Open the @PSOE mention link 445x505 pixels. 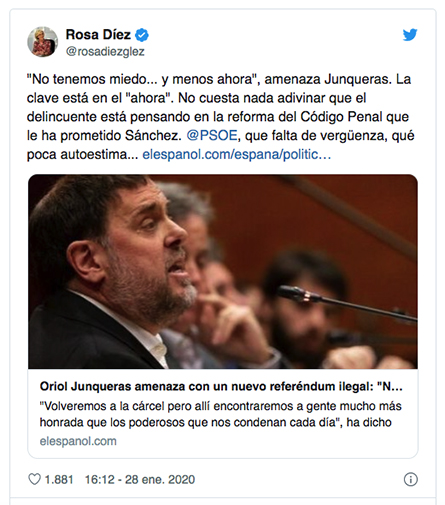point(212,136)
